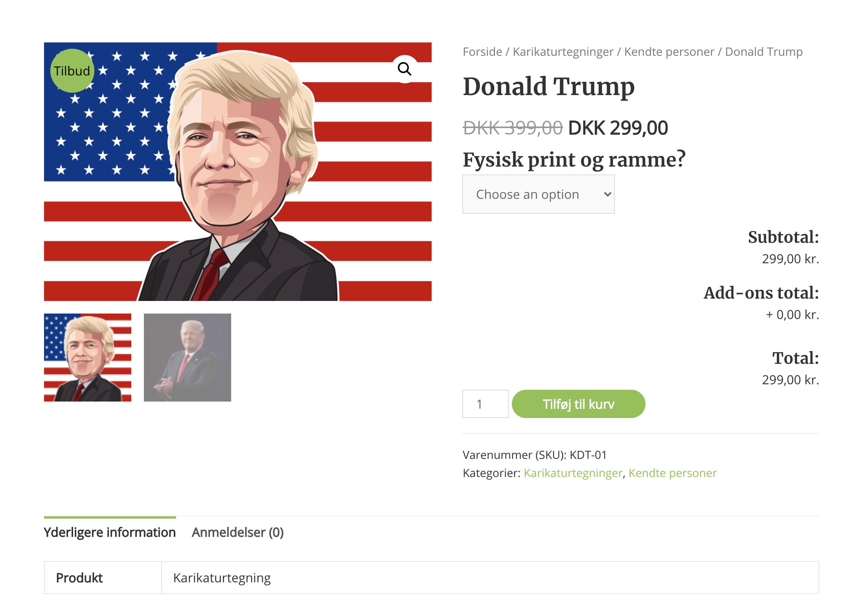Image resolution: width=868 pixels, height=609 pixels.
Task: Switch to Yderligere information tab
Action: [110, 532]
